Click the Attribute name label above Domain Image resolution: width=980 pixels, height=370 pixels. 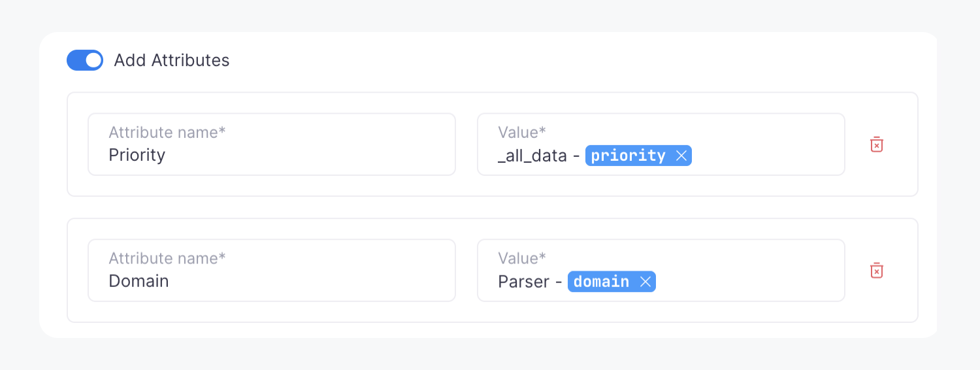click(167, 258)
